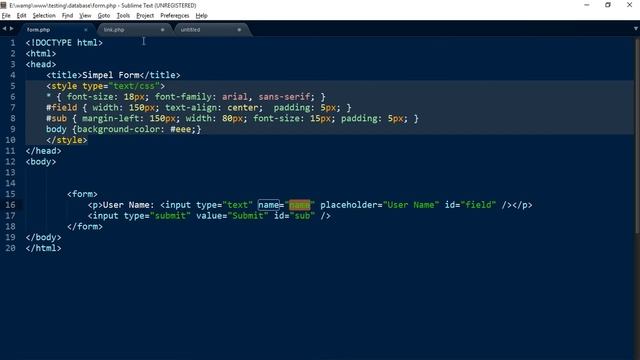Click 'sans-serif' in the font-family rule
Screen dimensions: 640x360
point(284,97)
